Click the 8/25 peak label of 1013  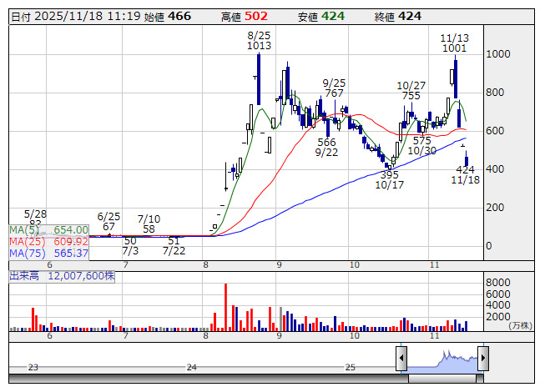coord(259,41)
